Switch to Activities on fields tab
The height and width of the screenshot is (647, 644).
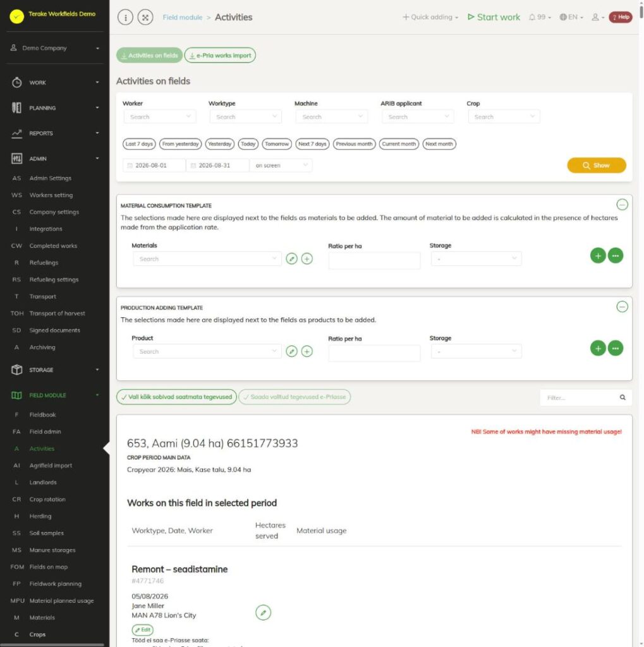[149, 56]
